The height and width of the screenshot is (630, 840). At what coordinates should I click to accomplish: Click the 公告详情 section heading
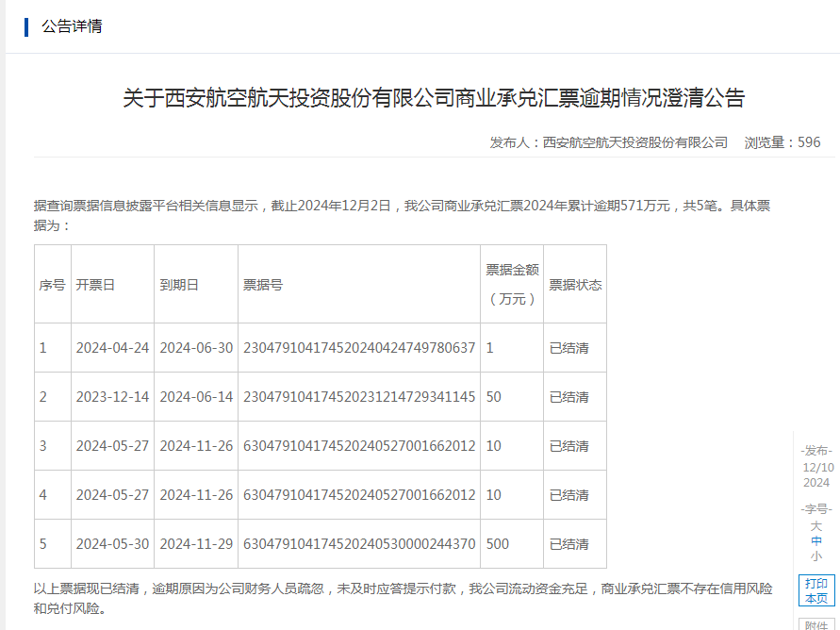[72, 26]
